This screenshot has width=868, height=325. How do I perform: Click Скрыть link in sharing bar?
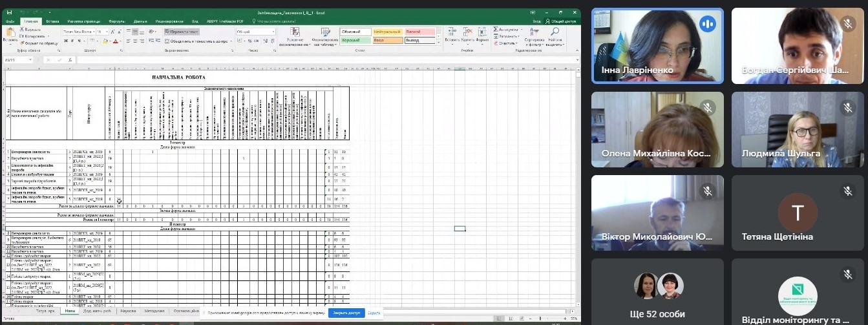click(374, 313)
